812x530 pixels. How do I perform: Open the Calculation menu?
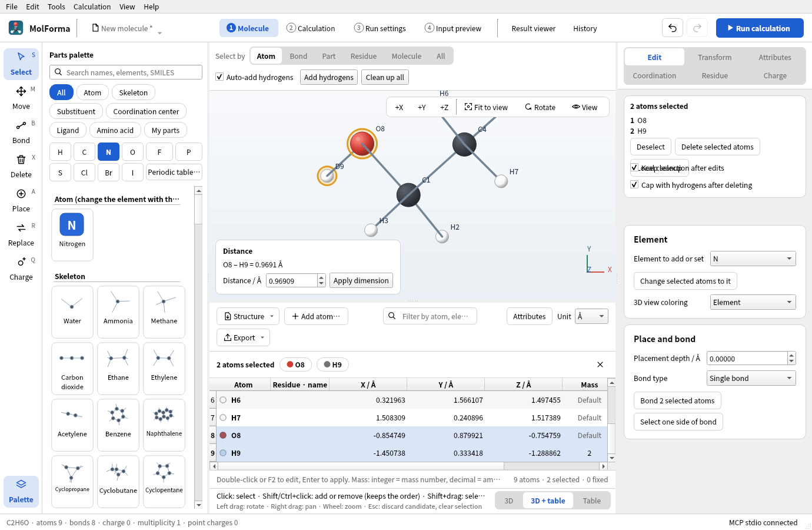92,6
